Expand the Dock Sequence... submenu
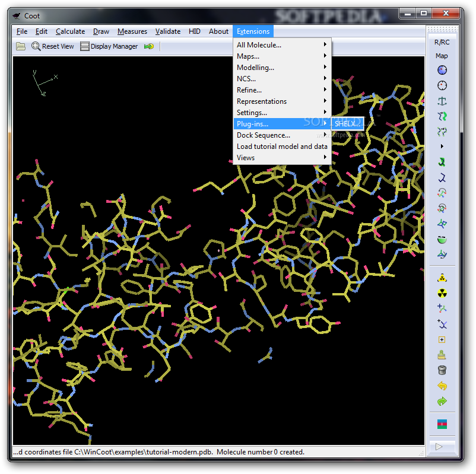This screenshot has height=474, width=476. pos(282,135)
